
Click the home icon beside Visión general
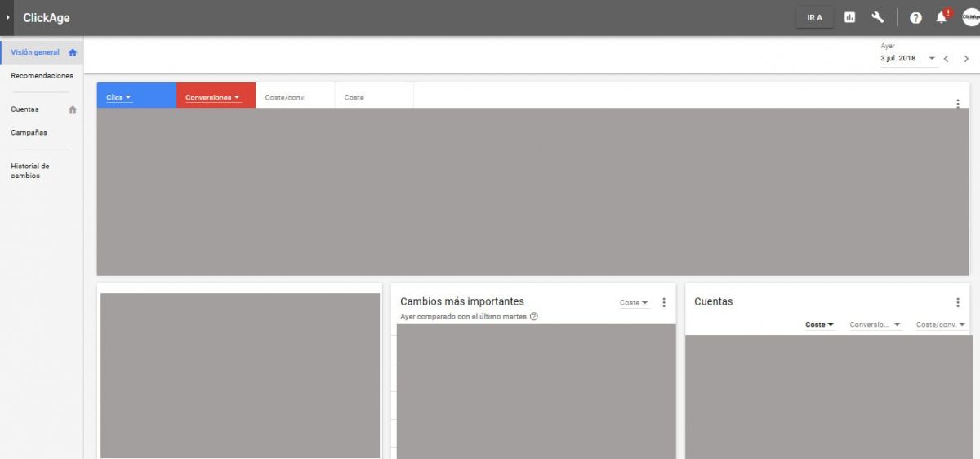coord(73,53)
